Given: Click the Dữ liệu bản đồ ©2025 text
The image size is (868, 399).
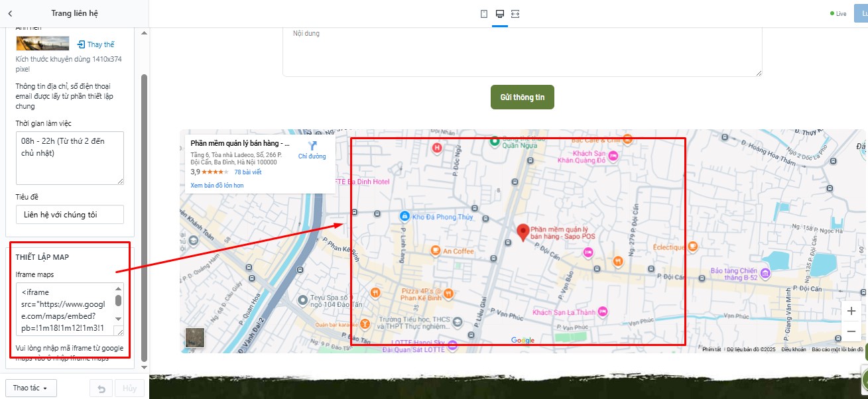Looking at the screenshot, I should [x=751, y=349].
